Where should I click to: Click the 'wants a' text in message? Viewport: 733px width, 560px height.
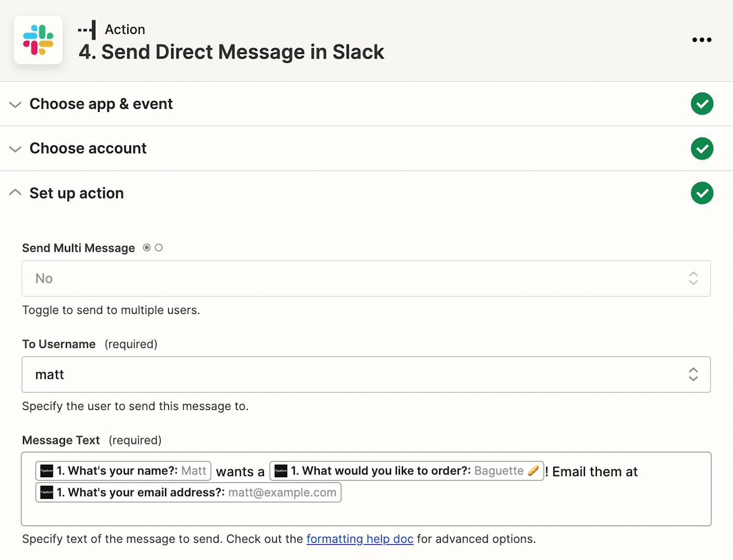click(x=240, y=472)
